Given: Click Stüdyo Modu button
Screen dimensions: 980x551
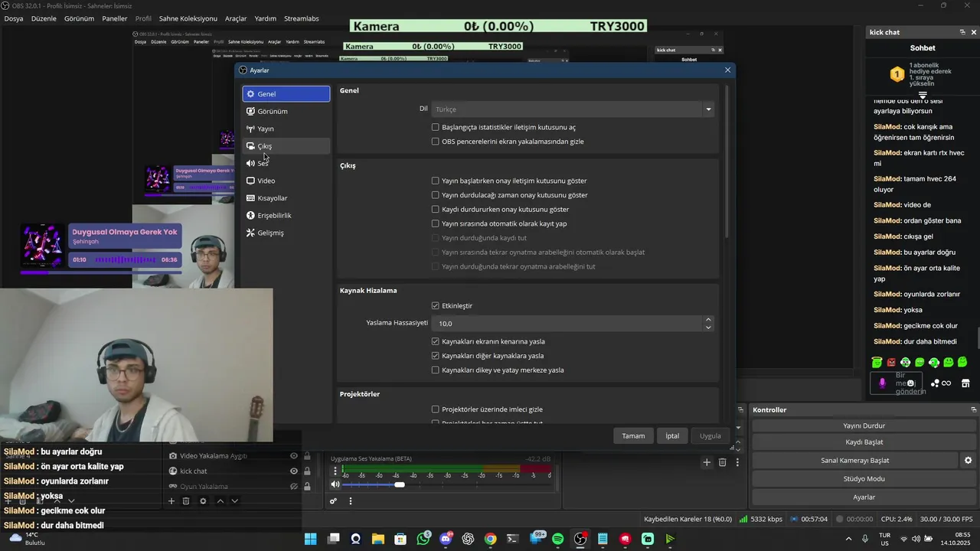Looking at the screenshot, I should [x=864, y=479].
